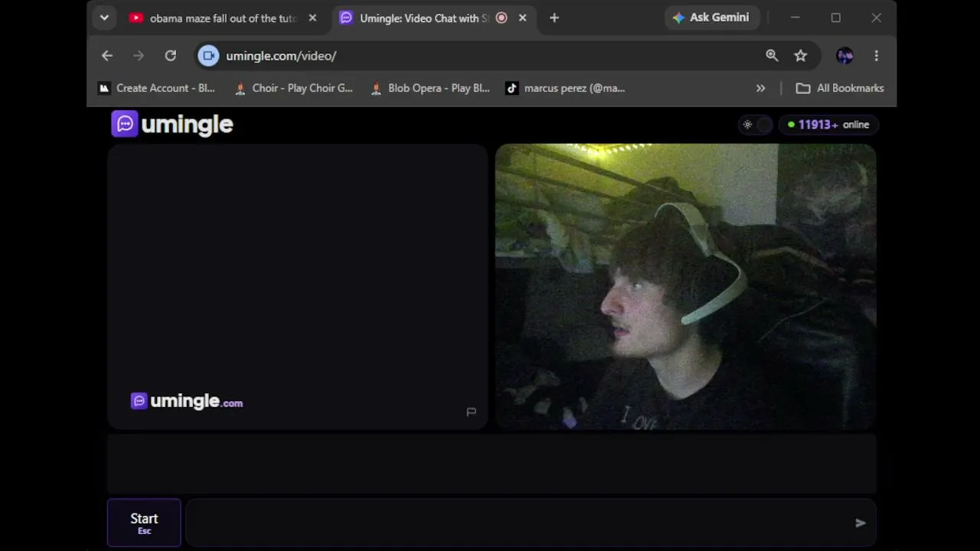Send the message with the arrow icon
This screenshot has height=551, width=980.
coord(861,523)
